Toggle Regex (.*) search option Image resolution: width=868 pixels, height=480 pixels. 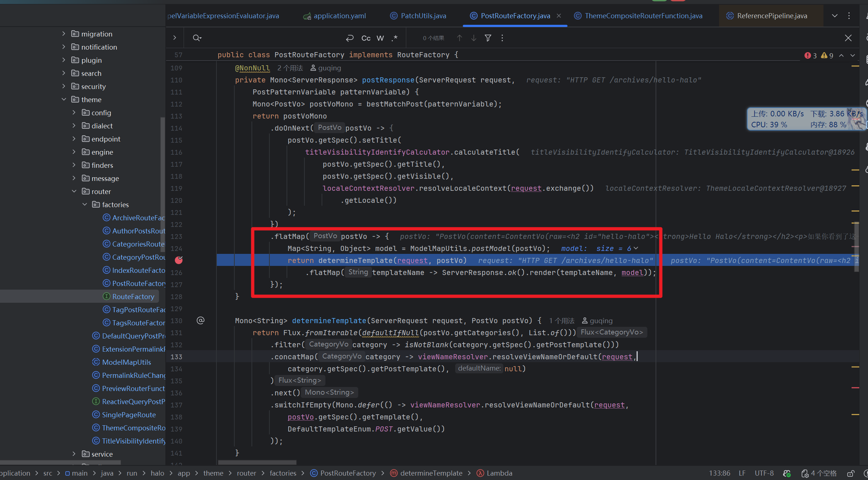[x=395, y=38]
